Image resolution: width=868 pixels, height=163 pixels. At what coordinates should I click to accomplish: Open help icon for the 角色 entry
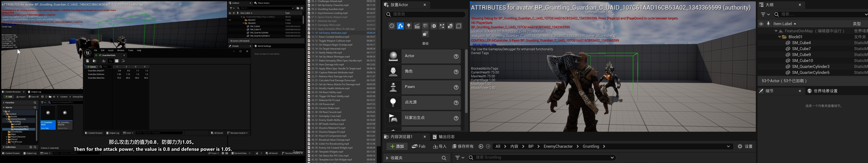click(456, 72)
